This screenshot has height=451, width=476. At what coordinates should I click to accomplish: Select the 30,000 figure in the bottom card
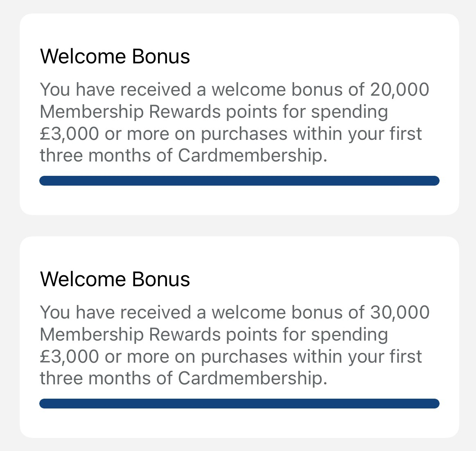(399, 313)
